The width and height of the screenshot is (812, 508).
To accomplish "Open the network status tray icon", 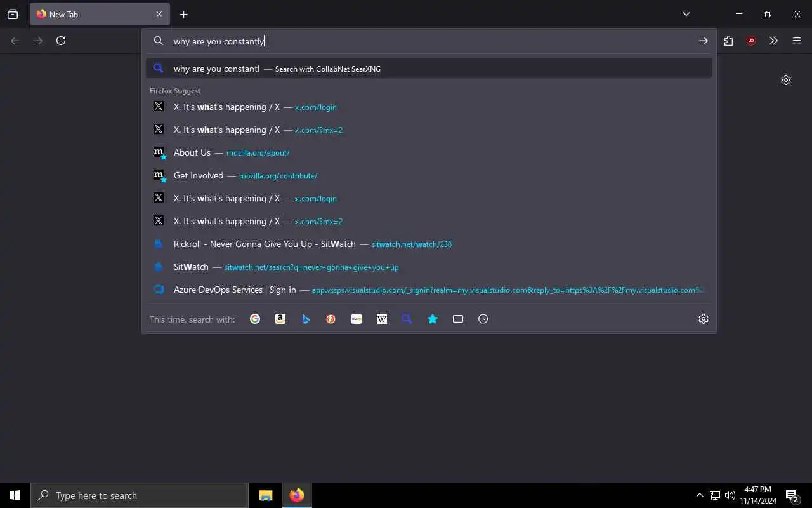I will (715, 495).
